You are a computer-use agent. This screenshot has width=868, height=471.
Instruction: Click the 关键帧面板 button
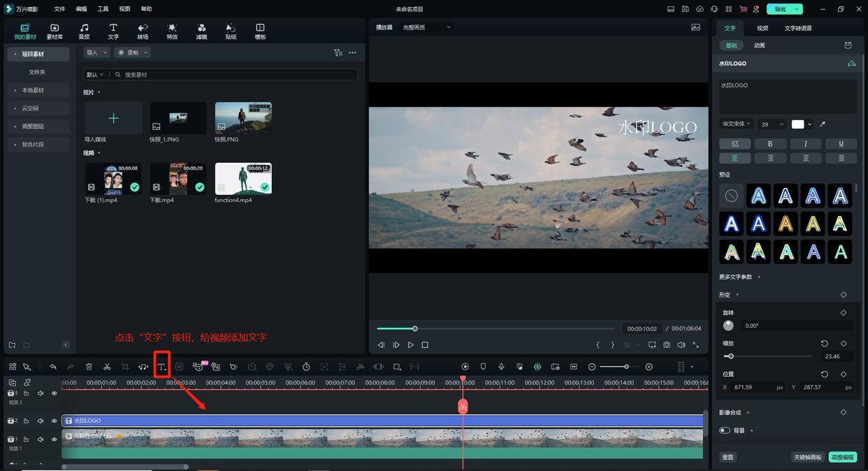pyautogui.click(x=807, y=457)
